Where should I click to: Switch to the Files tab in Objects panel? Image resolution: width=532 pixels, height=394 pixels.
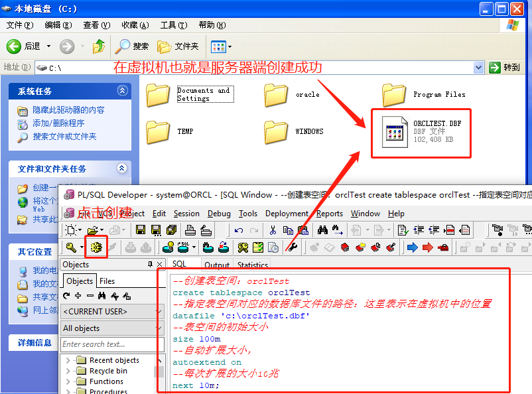click(x=107, y=281)
